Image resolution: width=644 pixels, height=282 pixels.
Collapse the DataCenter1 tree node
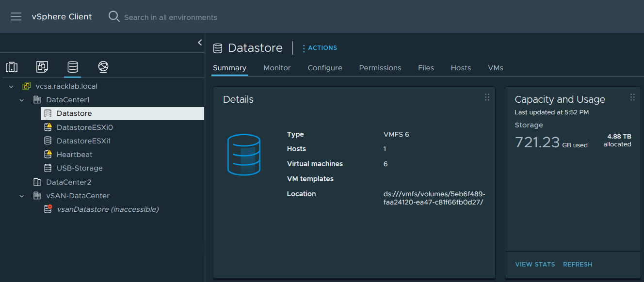tap(21, 99)
